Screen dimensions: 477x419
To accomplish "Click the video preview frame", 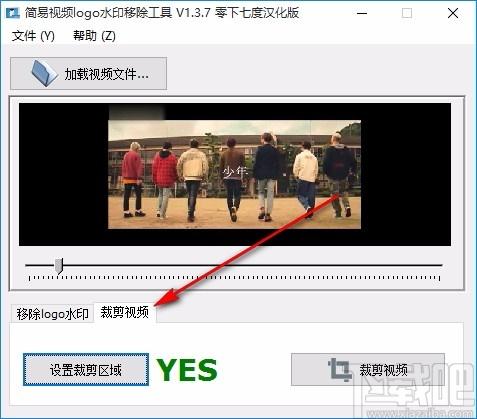I will tap(235, 174).
